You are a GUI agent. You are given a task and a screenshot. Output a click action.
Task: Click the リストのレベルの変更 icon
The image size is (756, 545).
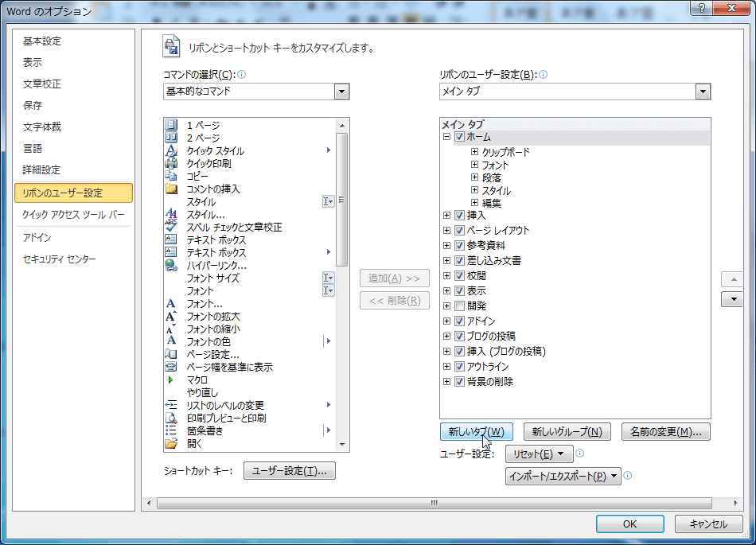point(171,405)
